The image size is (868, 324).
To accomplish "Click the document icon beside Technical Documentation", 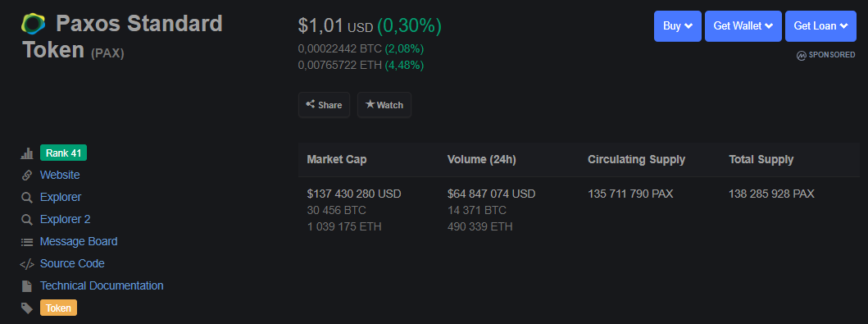I will [x=26, y=286].
